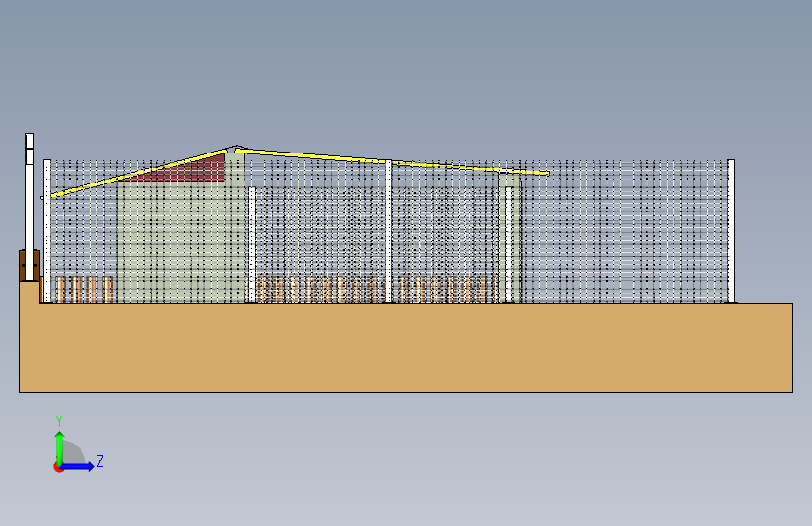Click the green Y axis arrow
The width and height of the screenshot is (812, 526).
[60, 447]
